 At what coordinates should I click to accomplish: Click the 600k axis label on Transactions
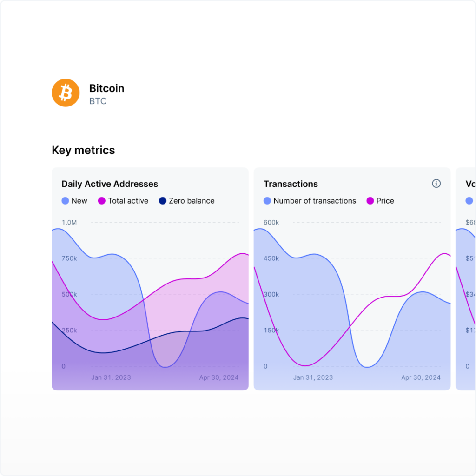(x=271, y=223)
